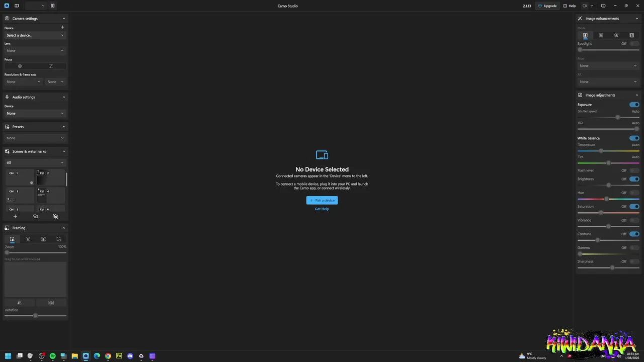
Task: Click the rotate camera icon under Framing
Action: [51, 303]
